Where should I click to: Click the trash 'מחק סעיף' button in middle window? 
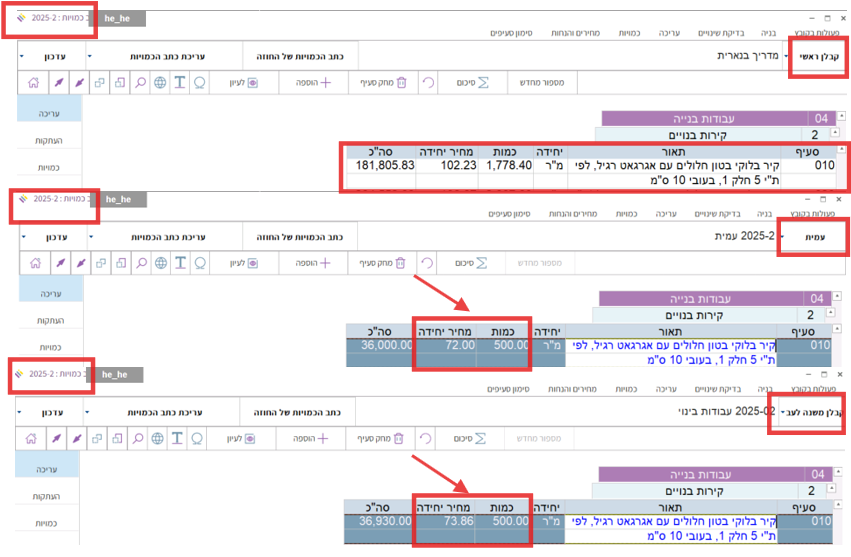[382, 263]
